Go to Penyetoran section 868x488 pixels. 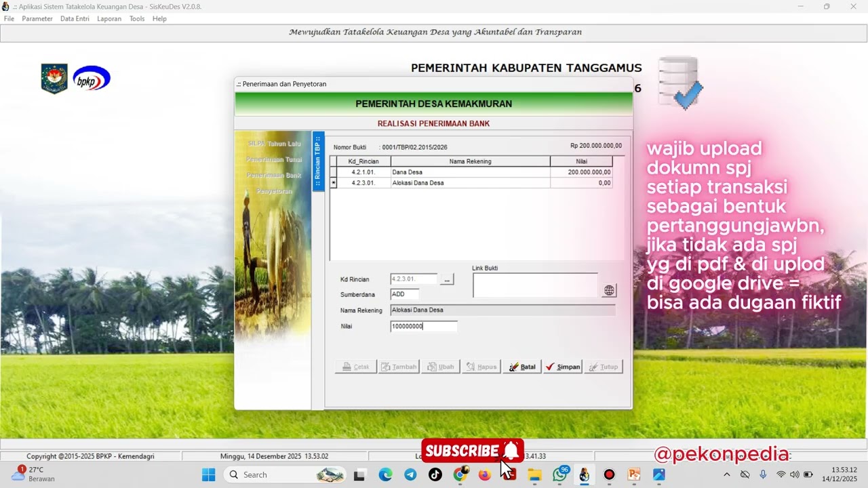point(274,191)
